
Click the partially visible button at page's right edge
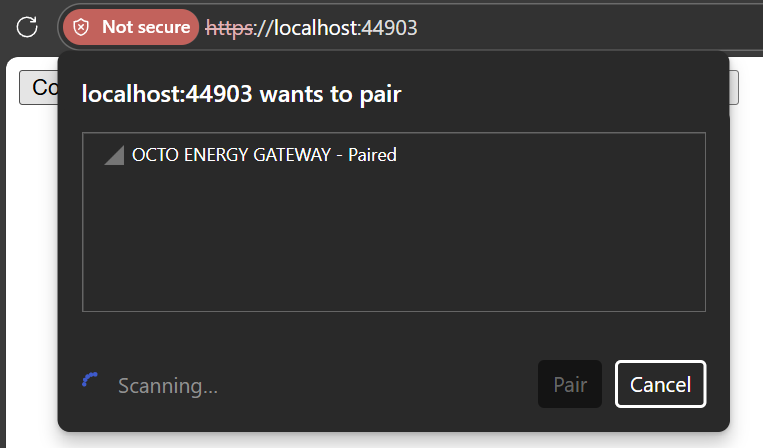[734, 88]
